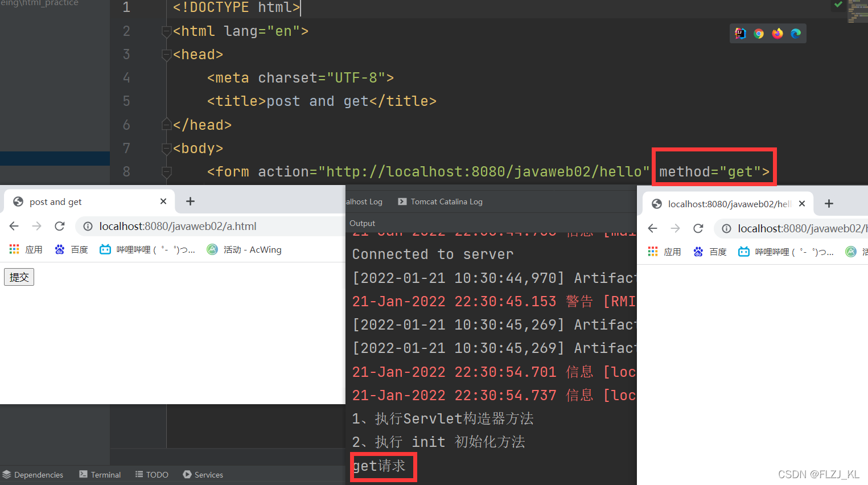
Task: Reload the a.html page in left browser
Action: tap(60, 226)
